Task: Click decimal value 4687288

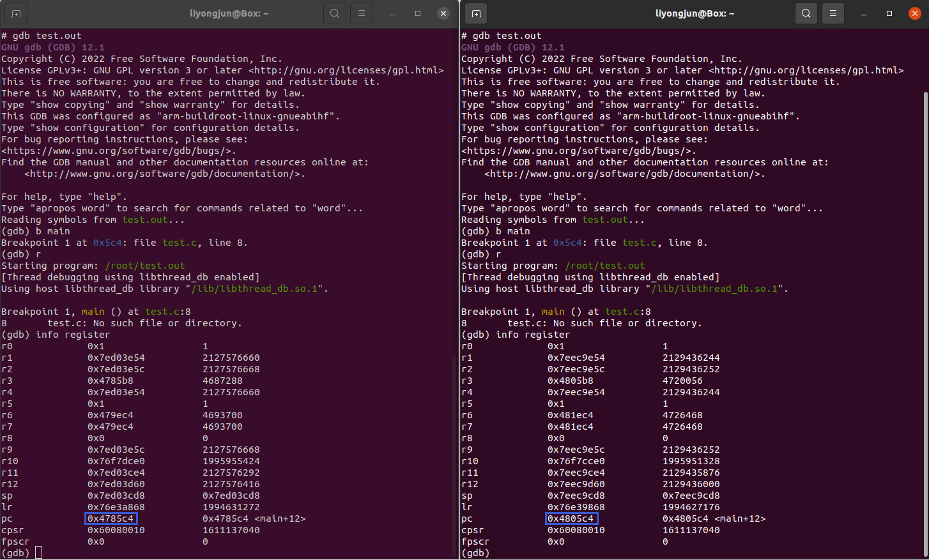Action: coord(222,381)
